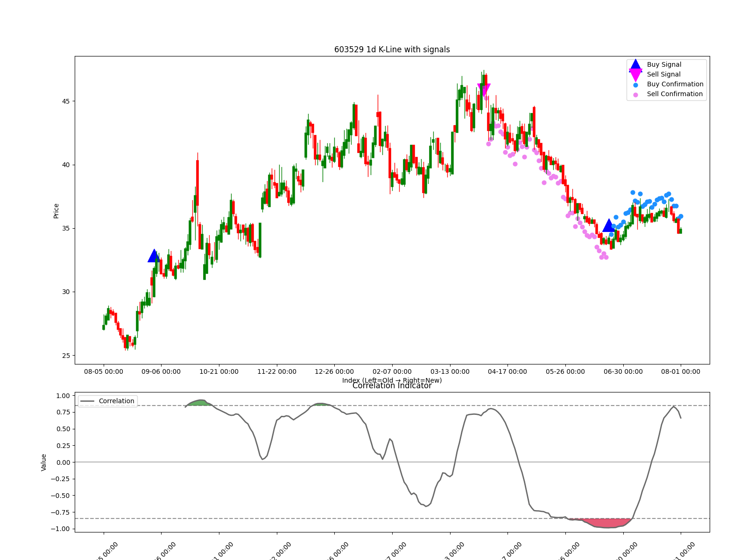Image resolution: width=747 pixels, height=560 pixels.
Task: Click the 'Buy Confirmation' legend label
Action: [x=675, y=84]
